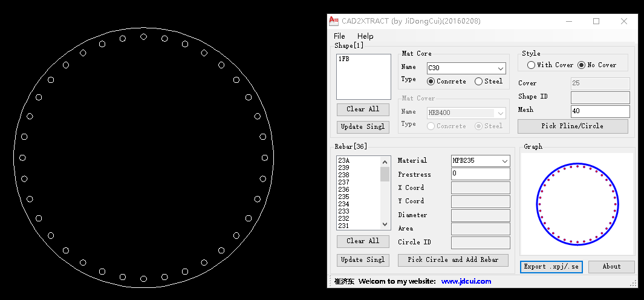Click the rebar list scroll-down arrow

point(385,224)
